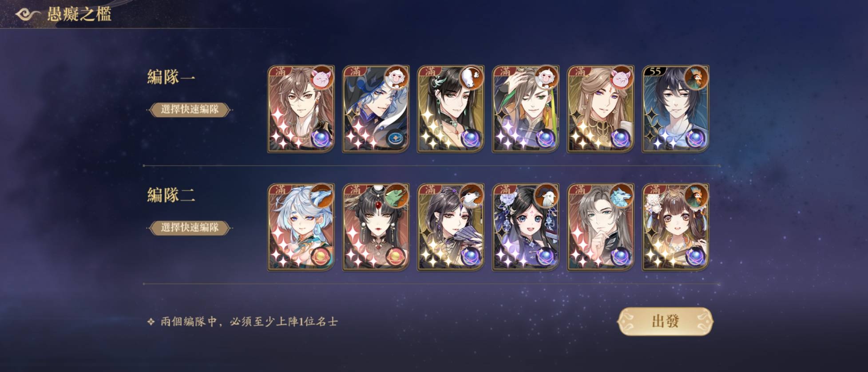Click 選擇快速編隊 button for team one
This screenshot has width=868, height=372.
190,109
